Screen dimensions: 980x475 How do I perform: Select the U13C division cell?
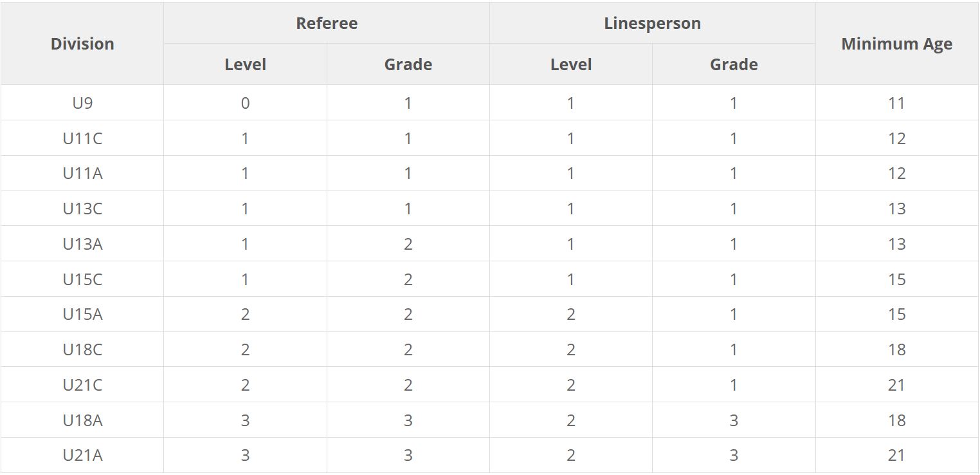pos(82,209)
